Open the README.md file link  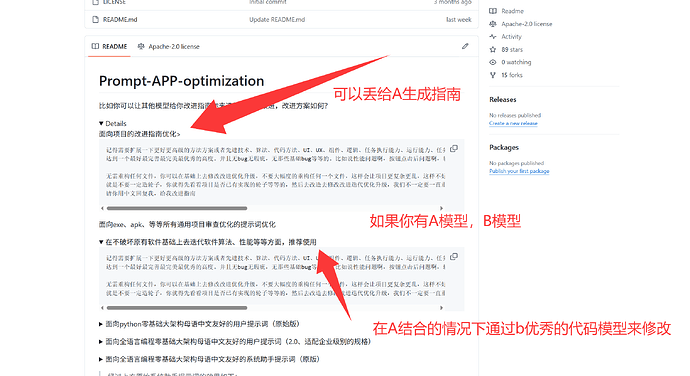click(120, 19)
